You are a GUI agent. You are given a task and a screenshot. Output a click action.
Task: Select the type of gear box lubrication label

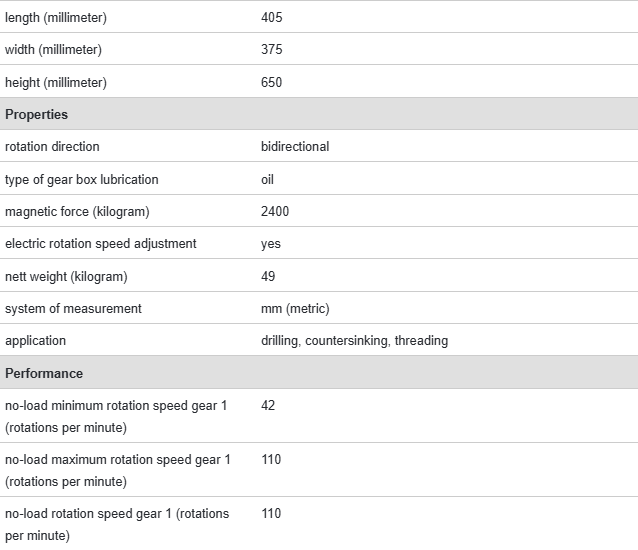click(x=82, y=179)
